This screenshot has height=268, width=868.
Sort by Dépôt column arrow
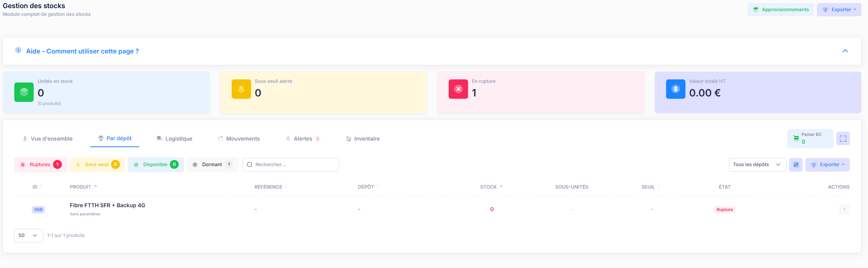pyautogui.click(x=378, y=187)
